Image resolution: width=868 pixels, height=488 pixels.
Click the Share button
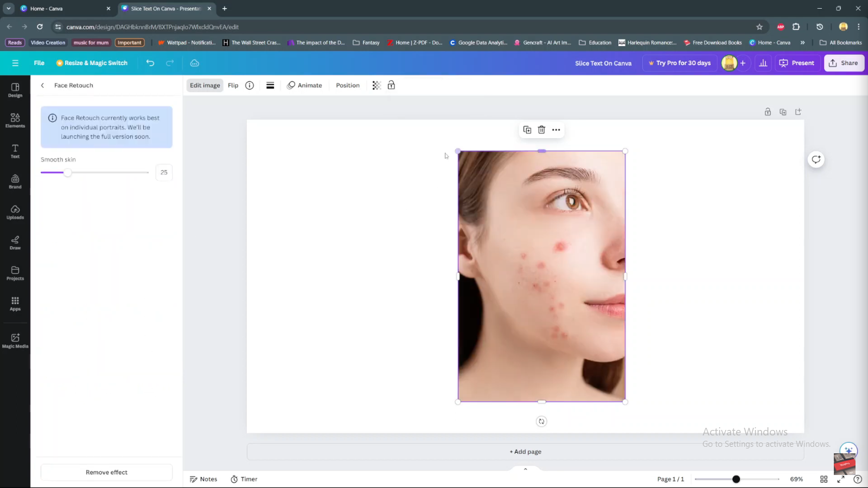pos(844,63)
